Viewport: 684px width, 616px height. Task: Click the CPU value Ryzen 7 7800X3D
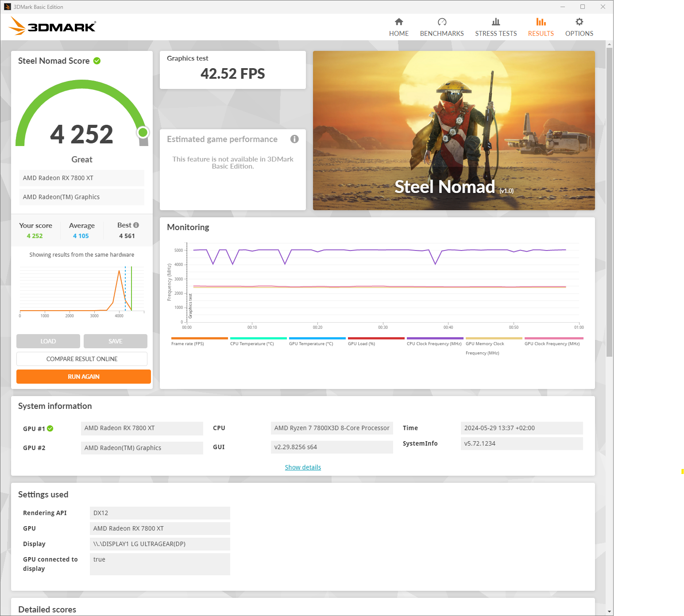pyautogui.click(x=332, y=428)
